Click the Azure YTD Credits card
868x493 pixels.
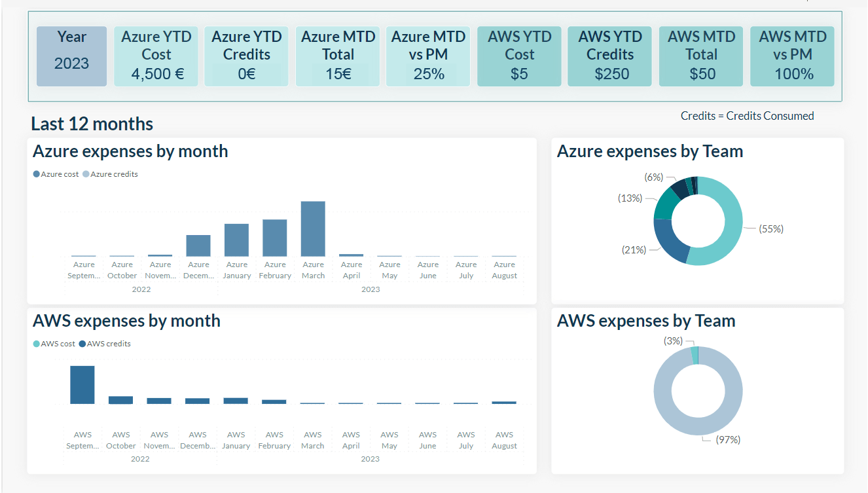pos(247,56)
